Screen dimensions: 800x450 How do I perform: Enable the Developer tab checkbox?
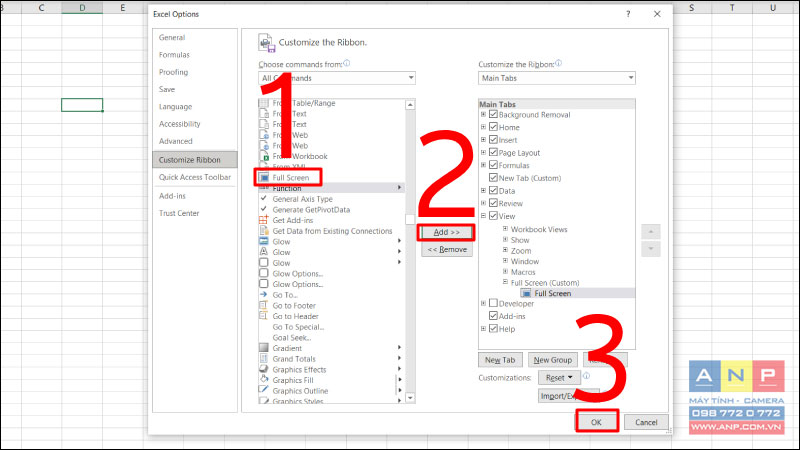point(493,303)
